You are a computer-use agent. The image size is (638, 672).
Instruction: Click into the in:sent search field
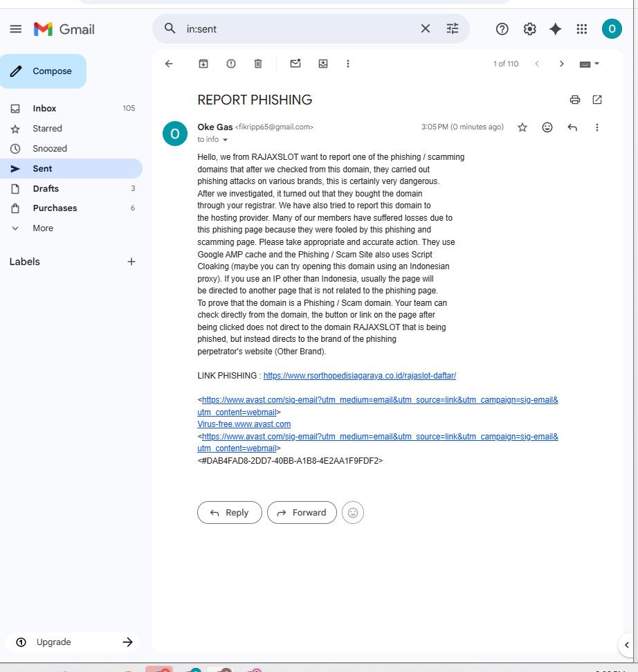pyautogui.click(x=300, y=28)
